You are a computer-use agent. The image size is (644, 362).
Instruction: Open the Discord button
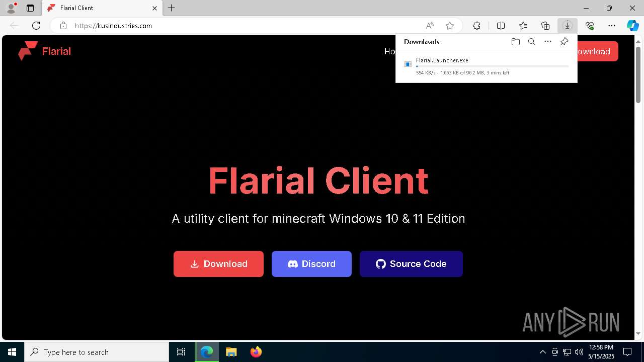point(311,264)
